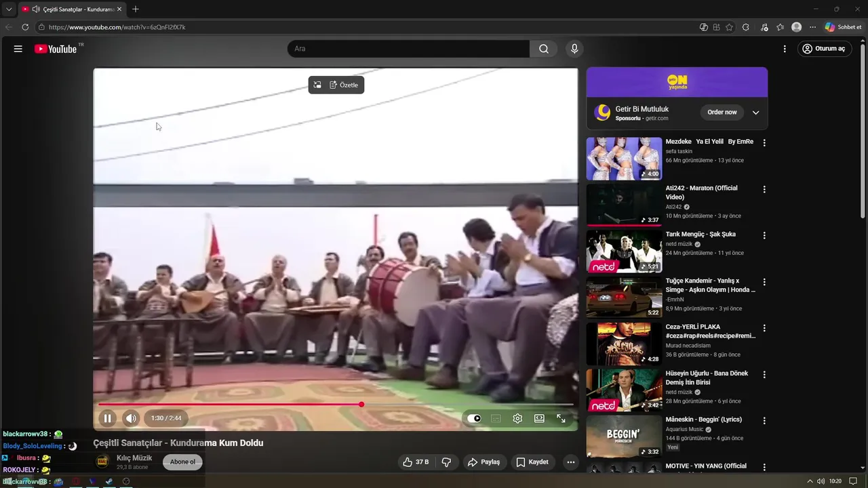Image resolution: width=868 pixels, height=488 pixels.
Task: Open the YouTube hamburger guide menu
Action: tap(18, 49)
